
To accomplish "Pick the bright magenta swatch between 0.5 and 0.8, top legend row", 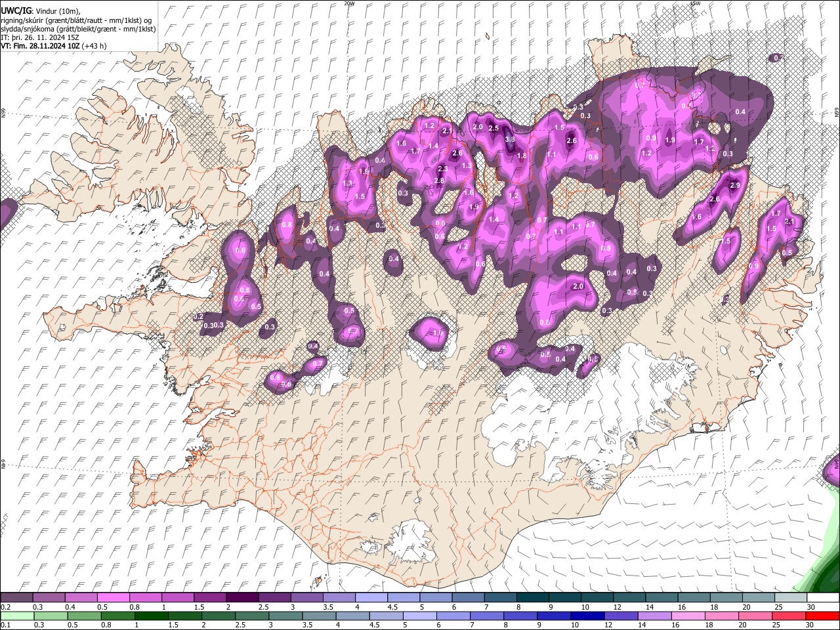I will (113, 598).
